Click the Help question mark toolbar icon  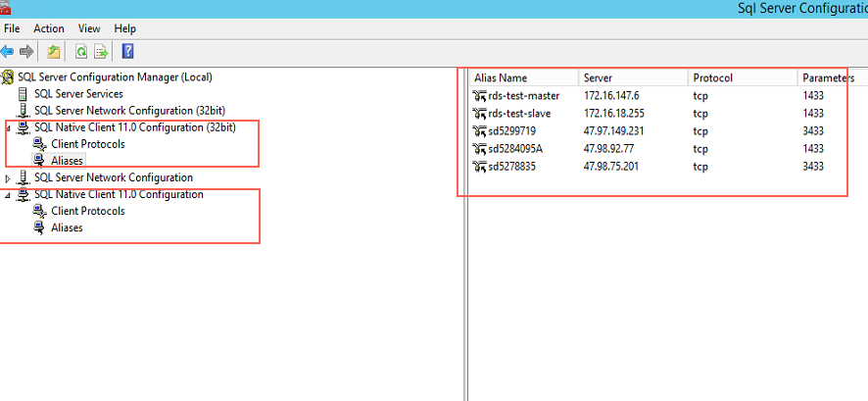click(x=127, y=52)
